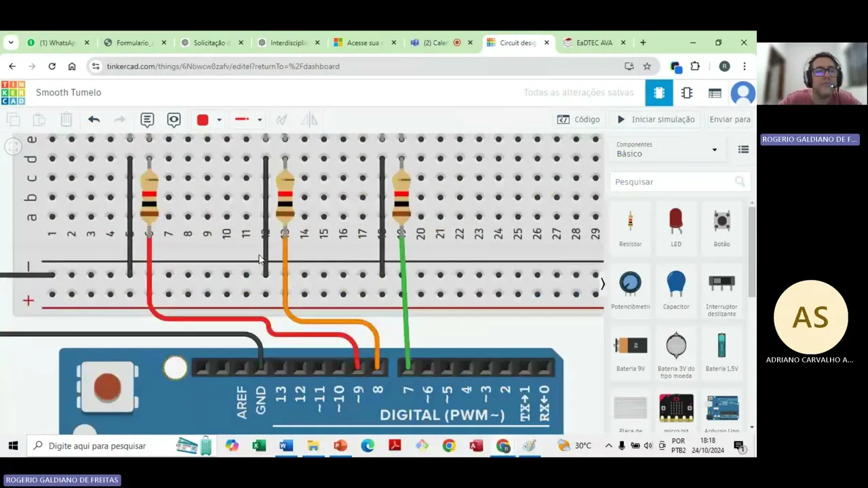The width and height of the screenshot is (868, 488).
Task: Switch to the Solicitação browser tab
Action: pos(212,43)
